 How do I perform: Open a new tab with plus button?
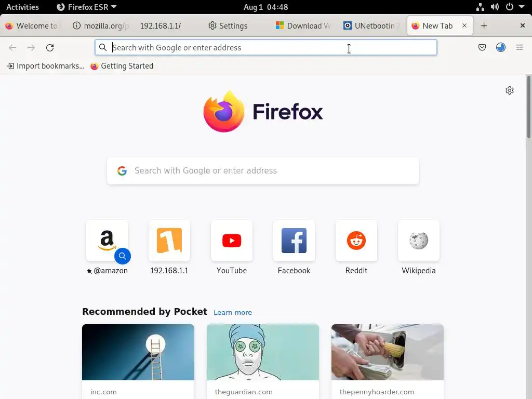click(x=484, y=26)
